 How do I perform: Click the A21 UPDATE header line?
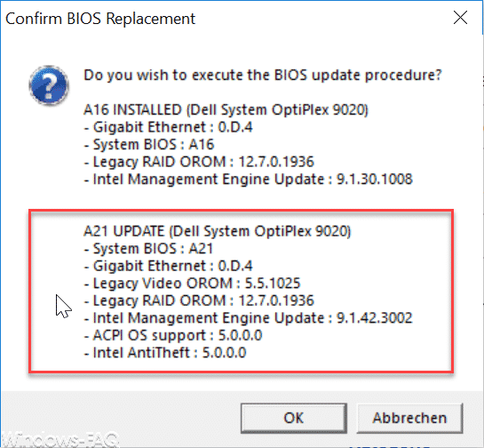click(x=218, y=231)
